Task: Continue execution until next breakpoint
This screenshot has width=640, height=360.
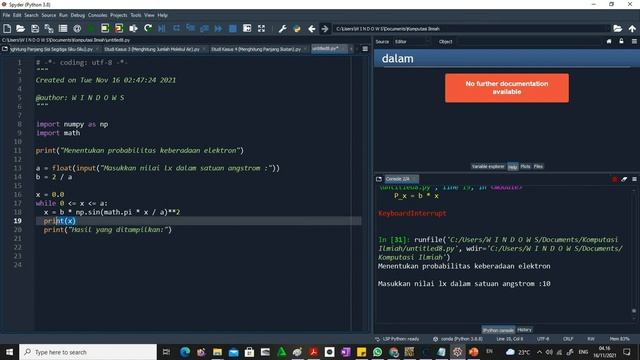Action: coord(218,29)
